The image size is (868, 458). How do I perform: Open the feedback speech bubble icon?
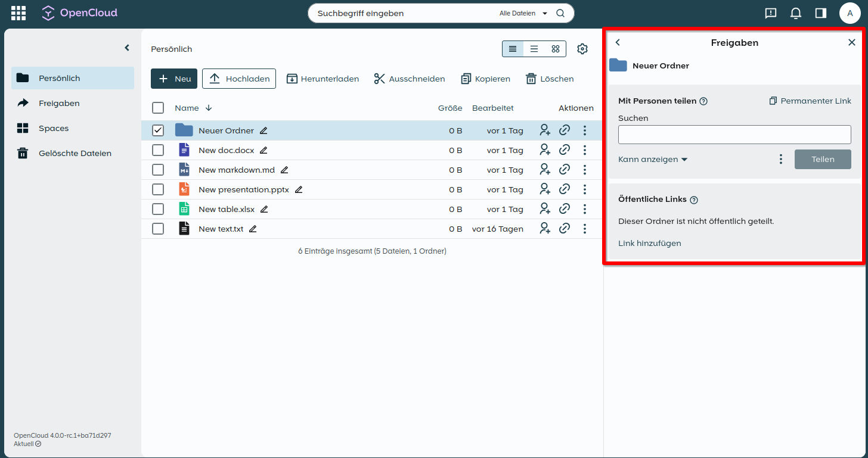pyautogui.click(x=770, y=13)
